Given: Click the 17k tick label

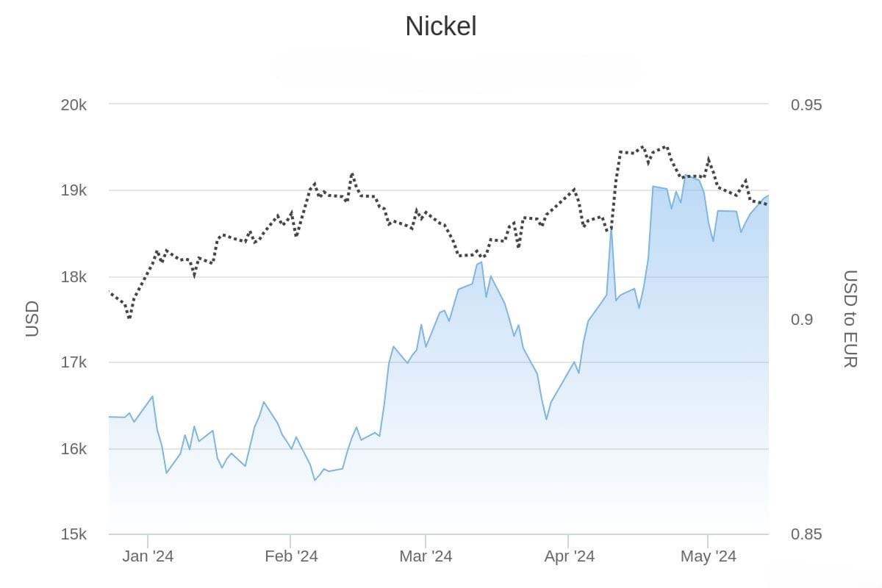Looking at the screenshot, I should pos(73,362).
